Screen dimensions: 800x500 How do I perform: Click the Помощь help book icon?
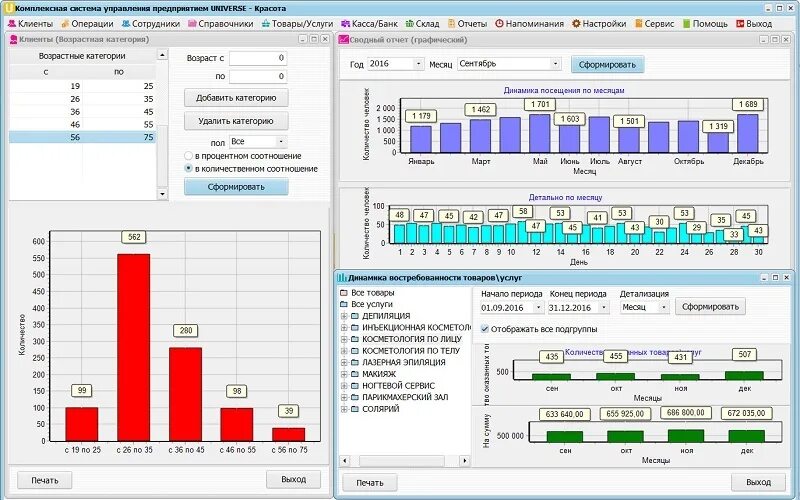click(687, 23)
